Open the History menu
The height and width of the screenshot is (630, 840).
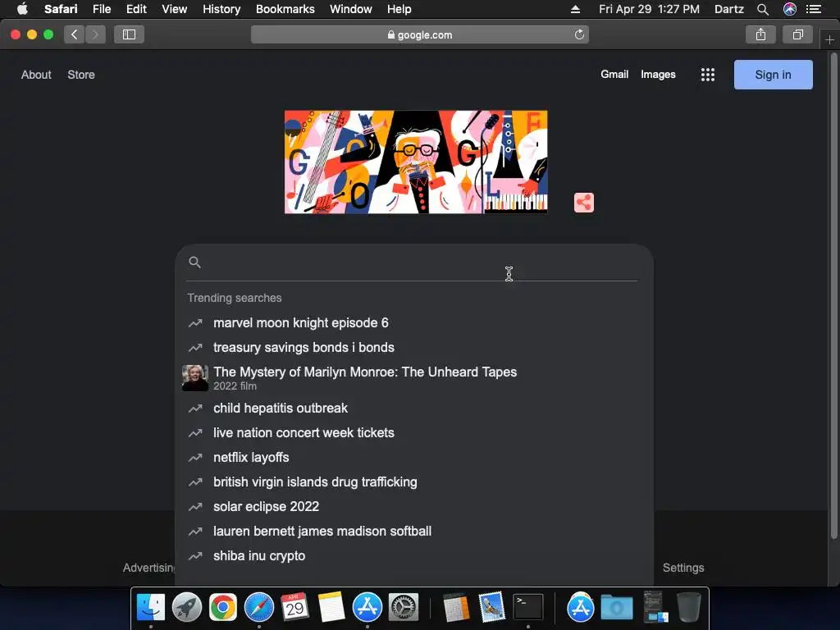[x=221, y=9]
